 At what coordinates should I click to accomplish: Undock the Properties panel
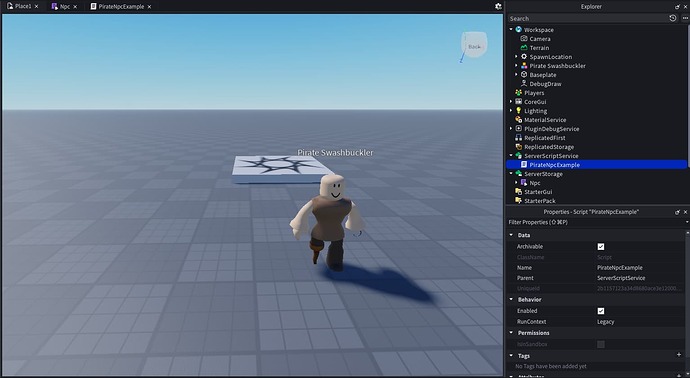677,212
